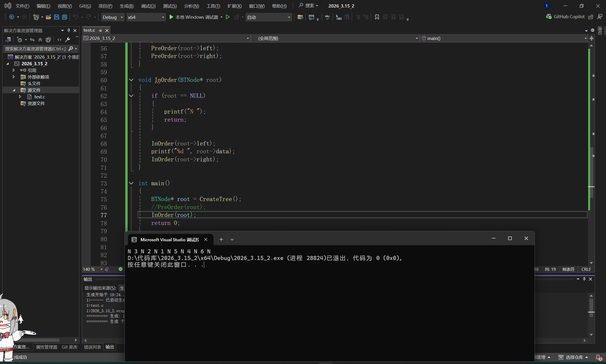Click the navigate backward arrow icon
This screenshot has width=606, height=364.
[x=12, y=17]
